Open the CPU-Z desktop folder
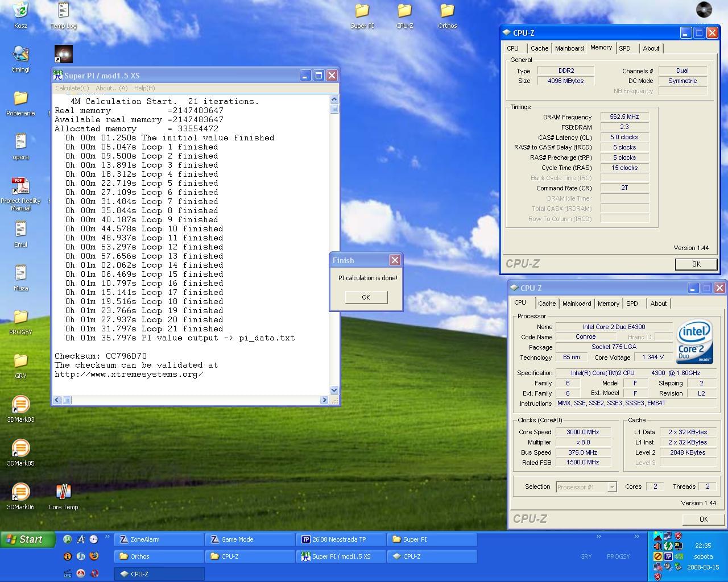Image resolution: width=728 pixels, height=582 pixels. (404, 15)
